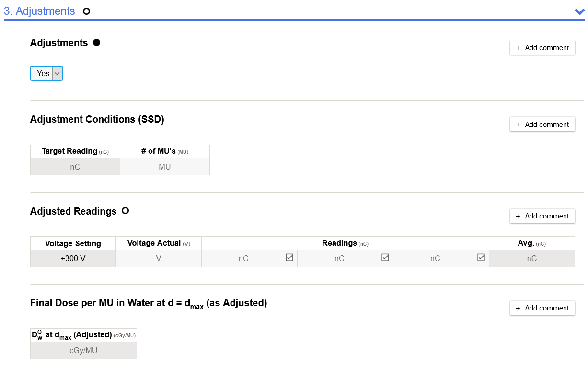Click the 3. Adjustments section title
This screenshot has height=367, width=588.
pos(39,11)
